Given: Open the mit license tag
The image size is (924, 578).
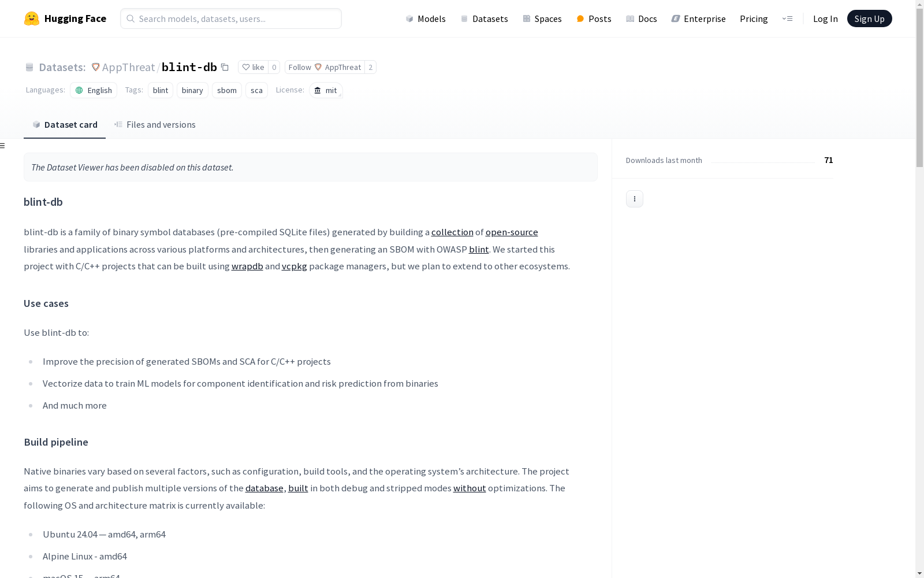Looking at the screenshot, I should (326, 90).
